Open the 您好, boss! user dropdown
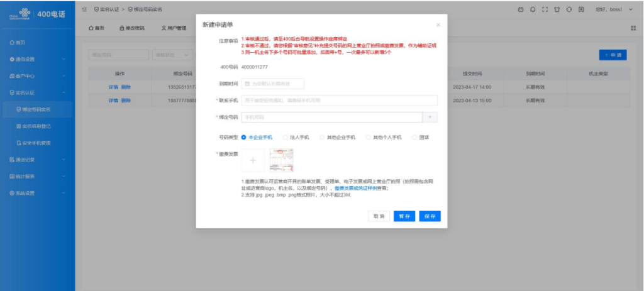The height and width of the screenshot is (291, 644). (614, 9)
